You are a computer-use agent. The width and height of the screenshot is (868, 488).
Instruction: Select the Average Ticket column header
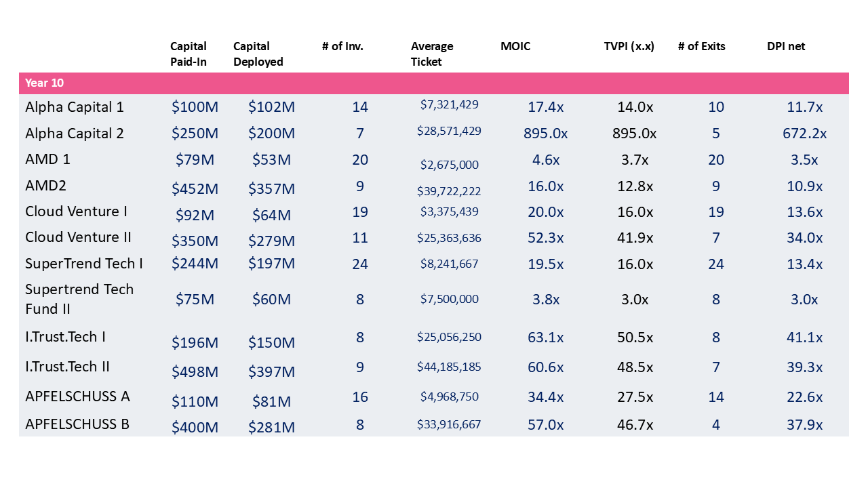click(432, 54)
